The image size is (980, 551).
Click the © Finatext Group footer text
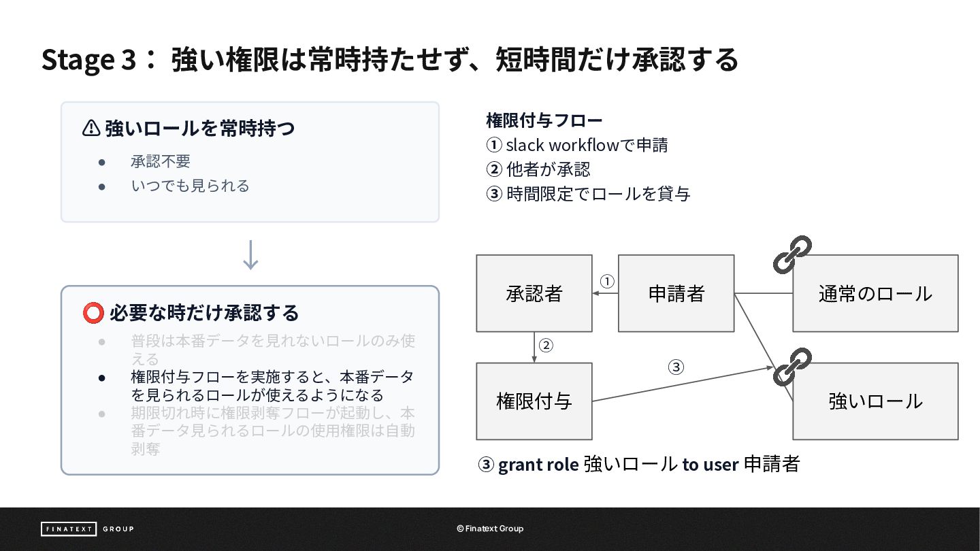tap(490, 529)
